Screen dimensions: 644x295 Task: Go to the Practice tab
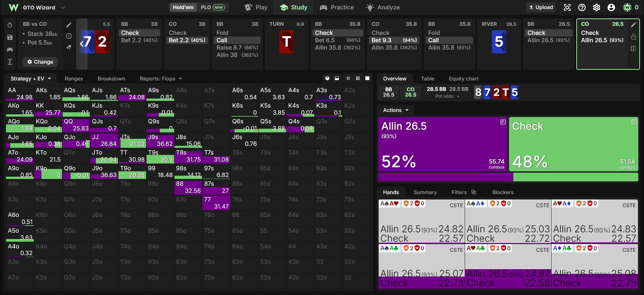(x=337, y=7)
